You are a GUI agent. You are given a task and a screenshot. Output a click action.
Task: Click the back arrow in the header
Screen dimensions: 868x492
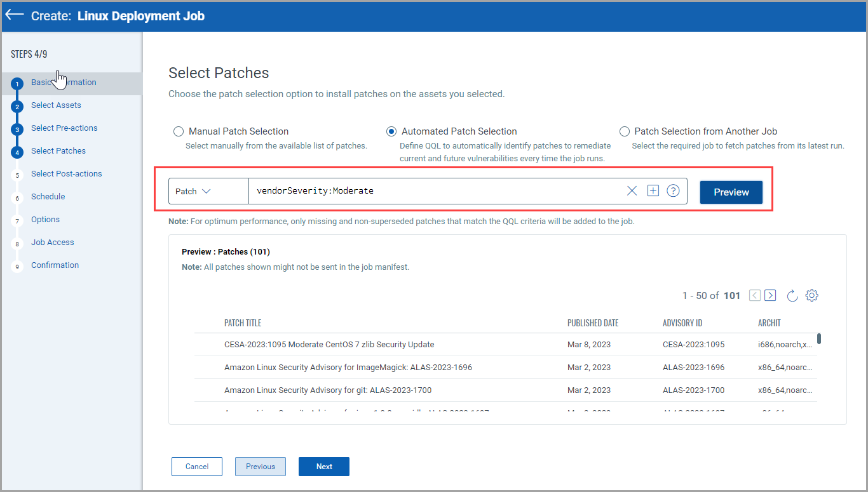[15, 15]
